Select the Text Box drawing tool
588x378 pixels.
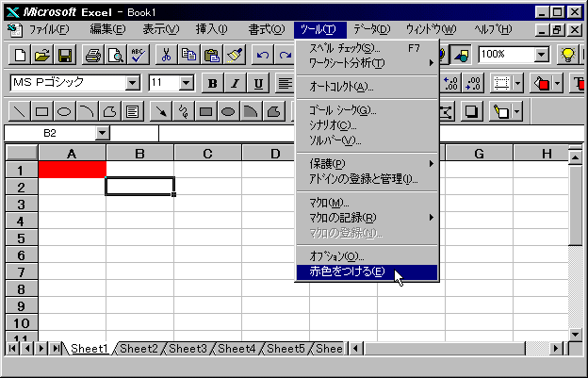click(x=132, y=111)
